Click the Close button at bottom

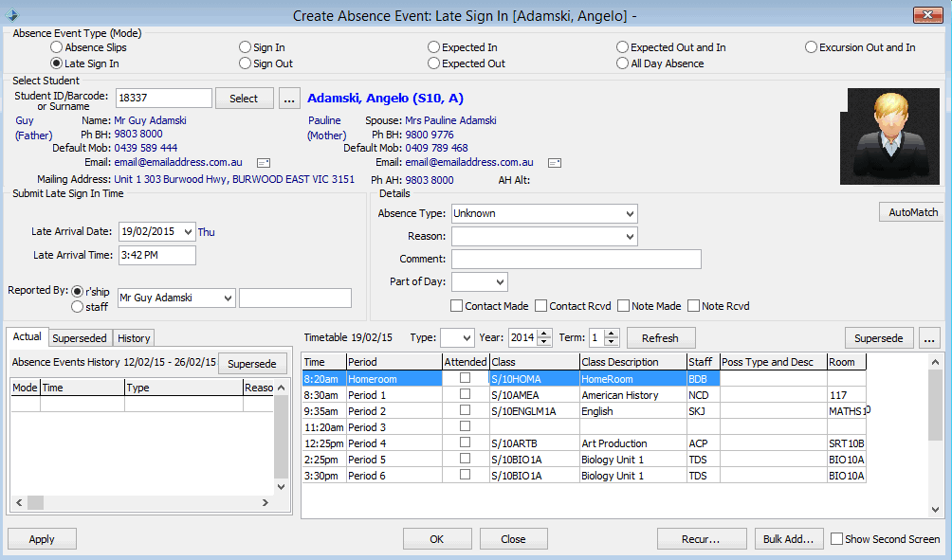coord(514,539)
